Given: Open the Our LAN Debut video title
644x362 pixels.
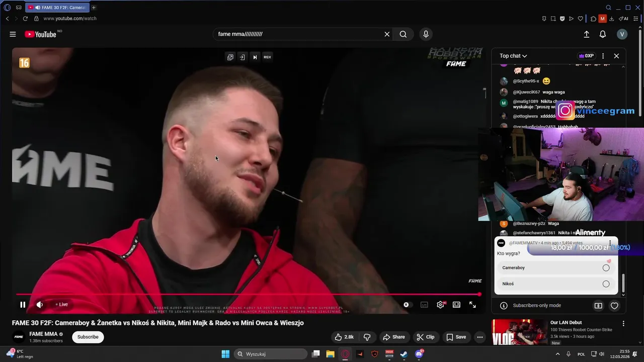Looking at the screenshot, I should (566, 322).
